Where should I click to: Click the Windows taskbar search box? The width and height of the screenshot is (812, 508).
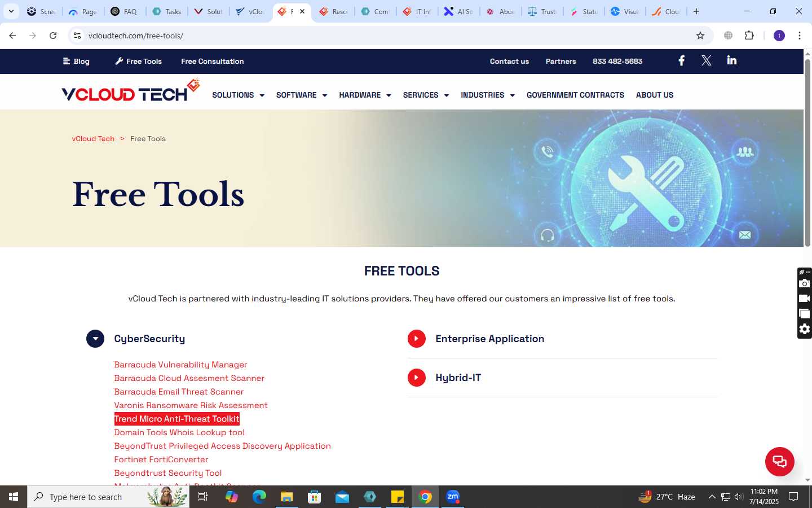pyautogui.click(x=108, y=497)
